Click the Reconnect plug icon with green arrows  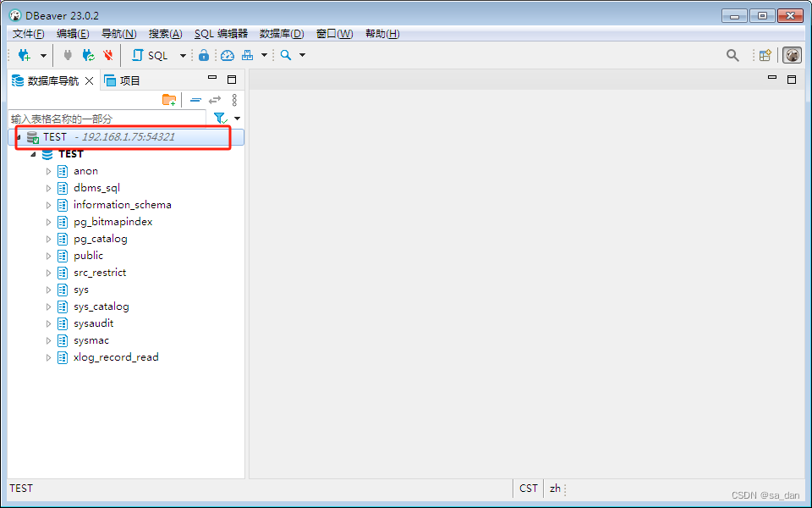(89, 55)
